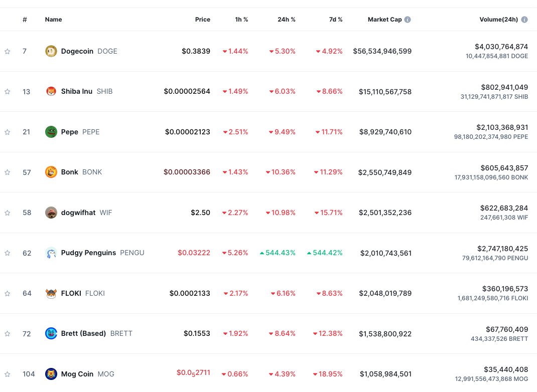Click Mog Coin market cap $1,058,984,501
The height and width of the screenshot is (392, 537).
(385, 374)
